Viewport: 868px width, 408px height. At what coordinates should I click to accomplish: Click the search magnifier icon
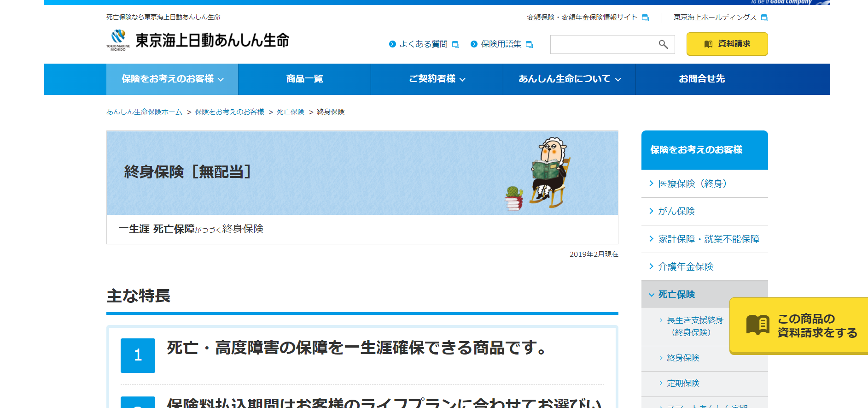tap(663, 44)
